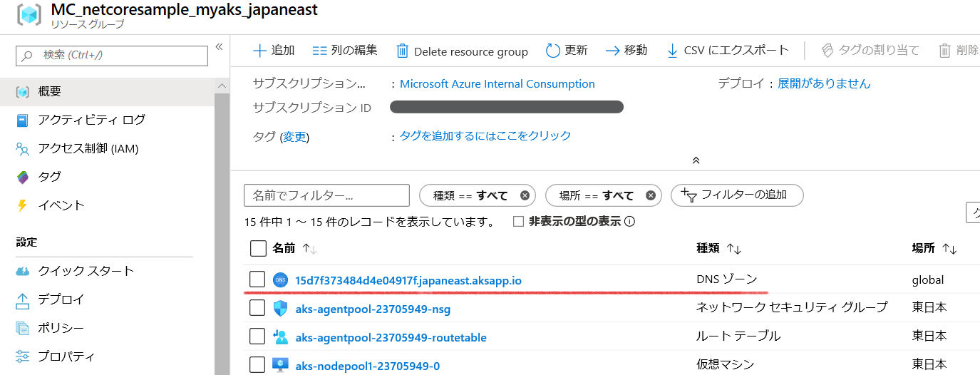Viewport: 980px width, 375px height.
Task: Collapse the left sidebar menu
Action: coord(219,47)
